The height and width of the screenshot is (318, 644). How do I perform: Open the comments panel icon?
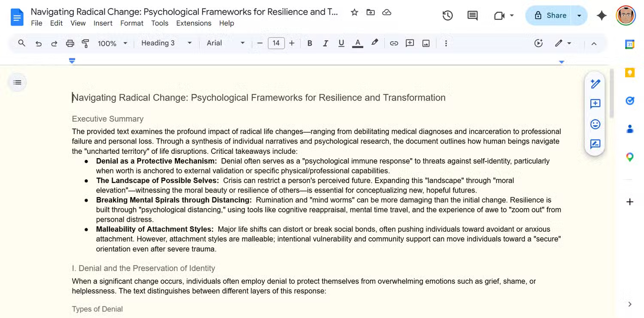pos(472,15)
